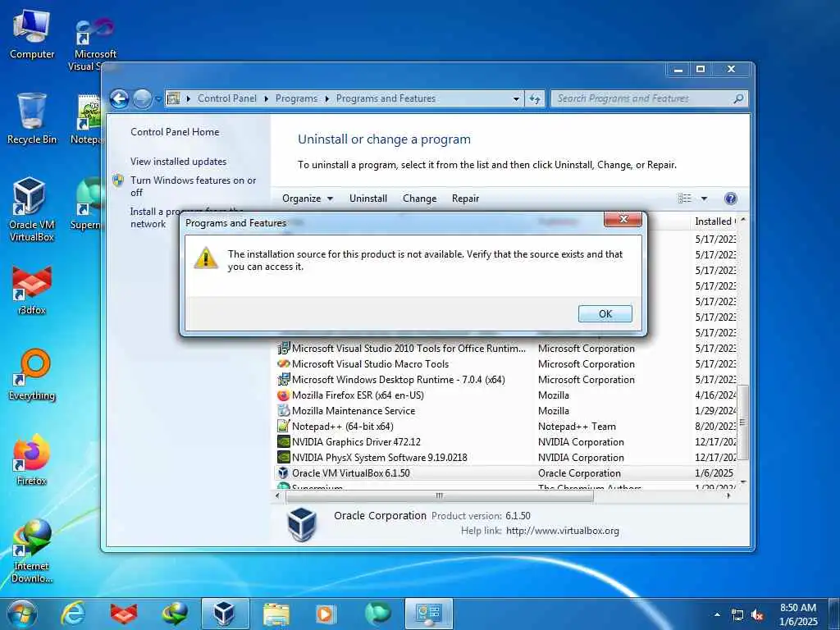Select NVIDIA PhysX System Software row
Image resolution: width=840 pixels, height=630 pixels.
(x=506, y=457)
